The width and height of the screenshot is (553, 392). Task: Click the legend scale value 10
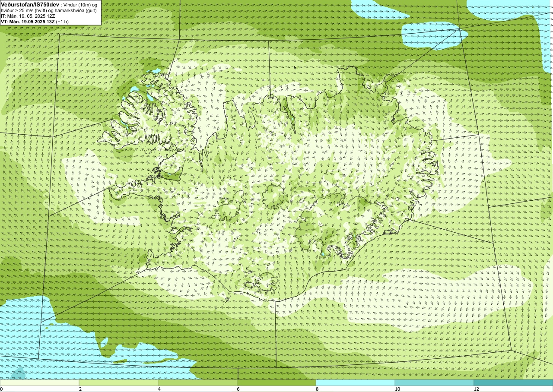[x=397, y=389]
